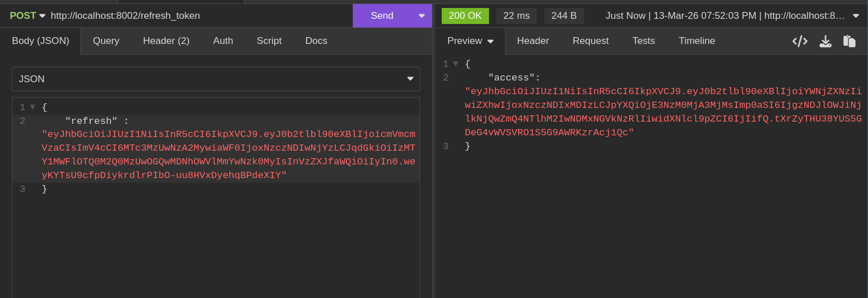Collapse the request body JSON at line 1

[32, 107]
